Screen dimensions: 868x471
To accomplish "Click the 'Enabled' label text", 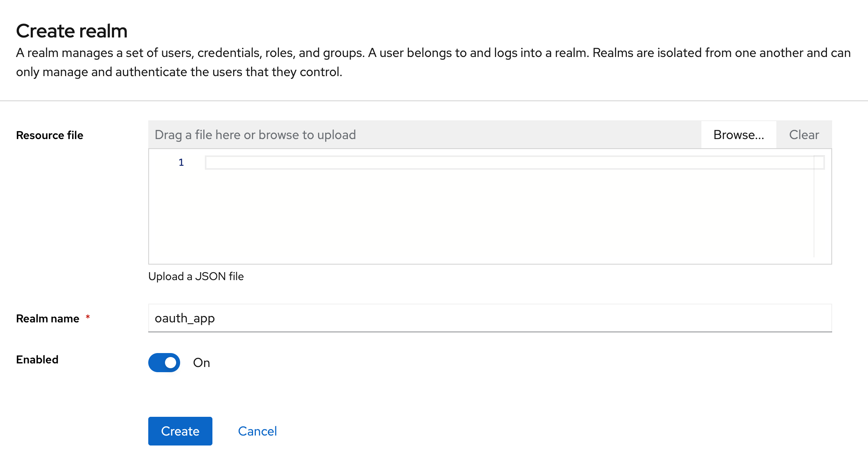I will [37, 359].
